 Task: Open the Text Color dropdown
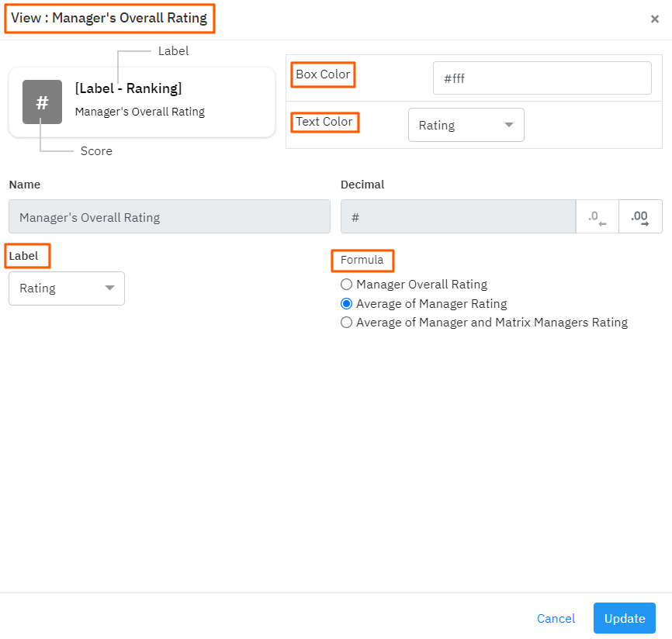click(466, 125)
